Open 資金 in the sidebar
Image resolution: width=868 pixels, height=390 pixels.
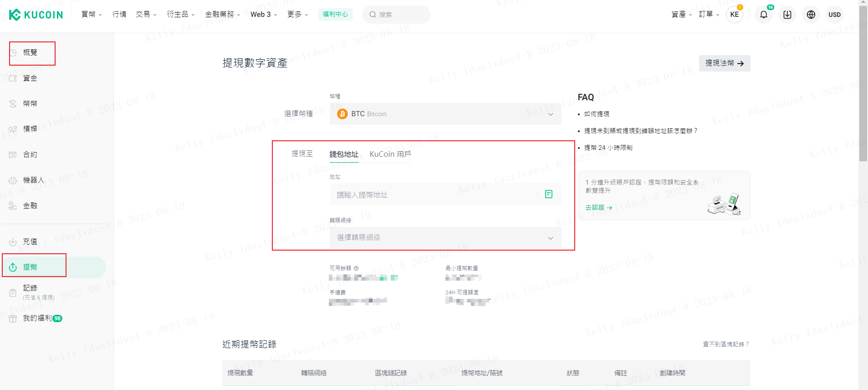(31, 78)
